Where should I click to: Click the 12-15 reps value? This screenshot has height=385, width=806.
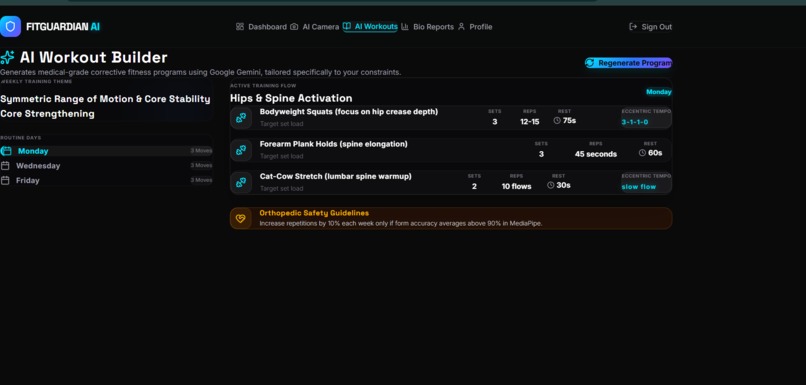529,122
